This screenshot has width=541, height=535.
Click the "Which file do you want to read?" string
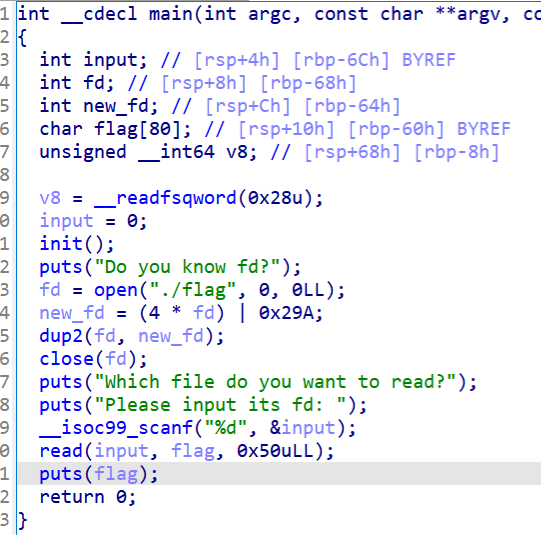tap(275, 382)
